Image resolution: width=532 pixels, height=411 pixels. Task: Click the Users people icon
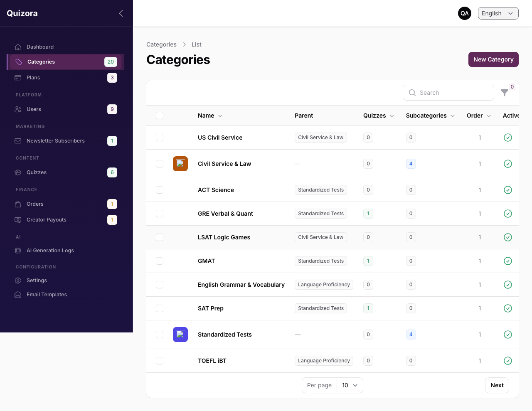[18, 109]
